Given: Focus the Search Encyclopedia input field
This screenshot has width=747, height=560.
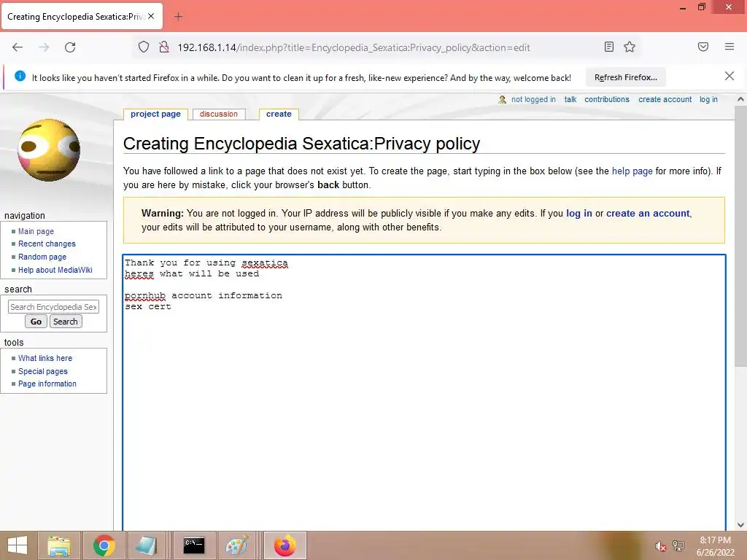Looking at the screenshot, I should point(53,307).
